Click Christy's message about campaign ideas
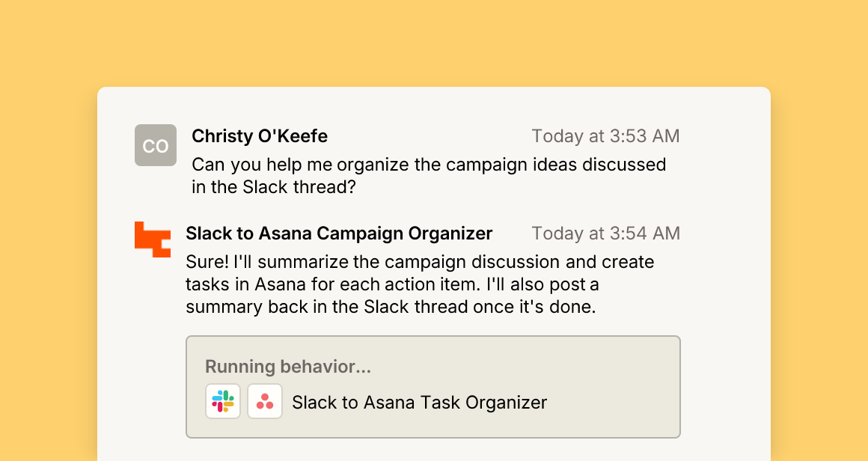This screenshot has height=461, width=868. [429, 176]
